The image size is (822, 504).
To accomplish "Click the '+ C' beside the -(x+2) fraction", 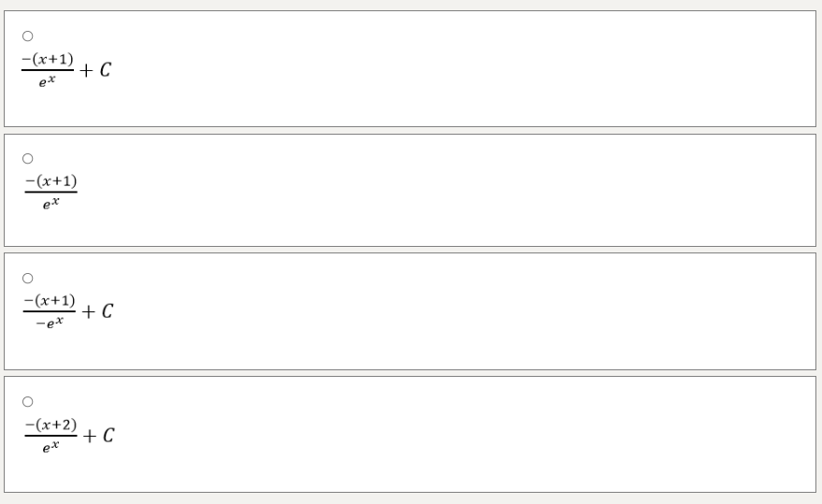I will pyautogui.click(x=98, y=435).
